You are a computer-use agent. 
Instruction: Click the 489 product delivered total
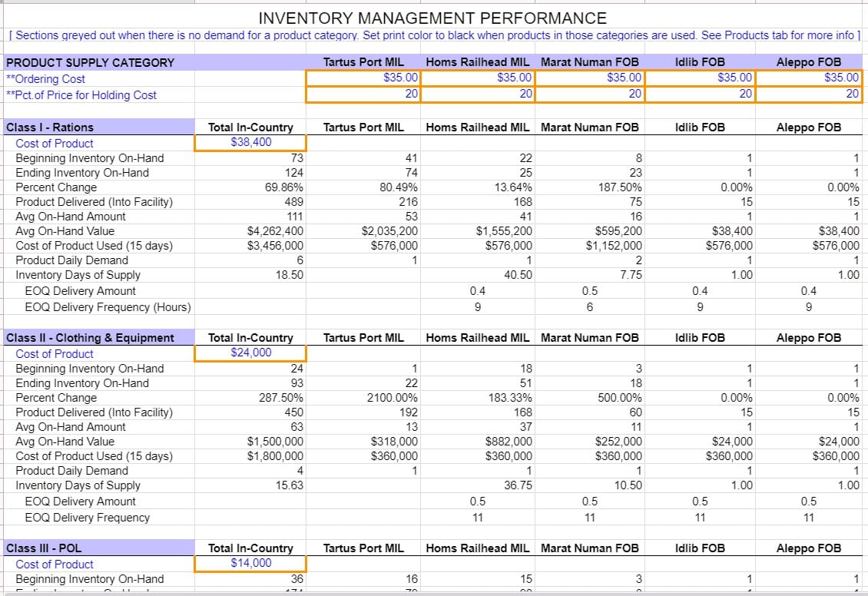(294, 202)
